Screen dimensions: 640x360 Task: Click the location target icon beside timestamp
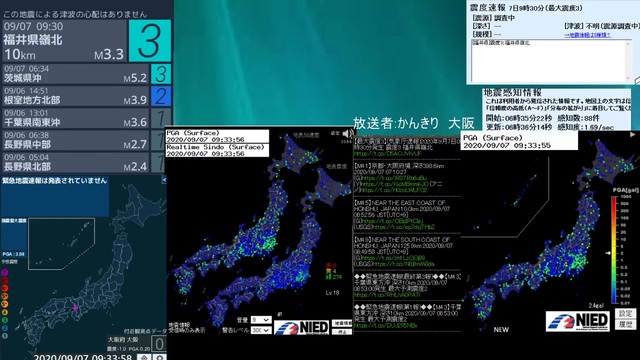pyautogui.click(x=144, y=358)
